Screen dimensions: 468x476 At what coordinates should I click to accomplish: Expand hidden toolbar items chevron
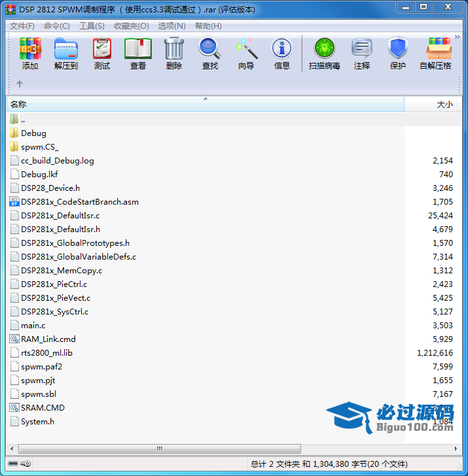457,37
